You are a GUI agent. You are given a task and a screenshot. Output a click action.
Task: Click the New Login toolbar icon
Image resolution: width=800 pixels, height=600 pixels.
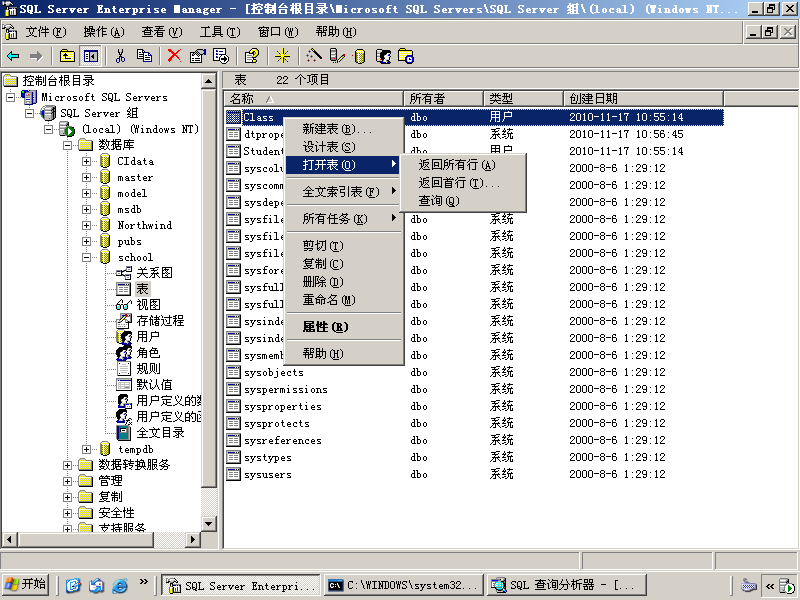[x=383, y=56]
